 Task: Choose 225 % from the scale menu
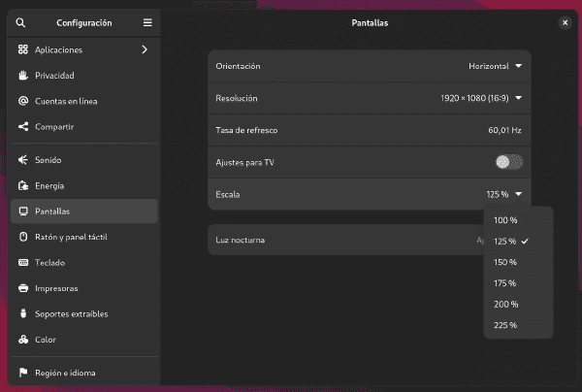coord(518,325)
